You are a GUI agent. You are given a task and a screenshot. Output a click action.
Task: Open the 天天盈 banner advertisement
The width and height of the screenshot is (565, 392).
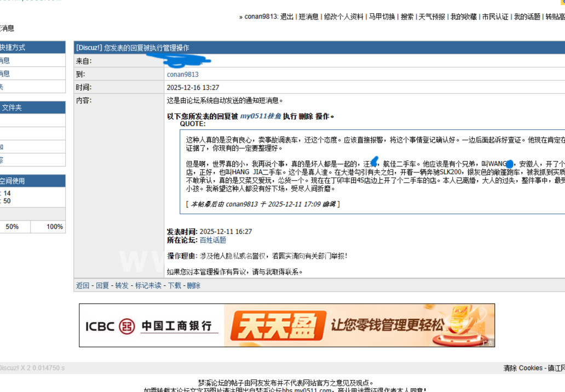(x=359, y=325)
